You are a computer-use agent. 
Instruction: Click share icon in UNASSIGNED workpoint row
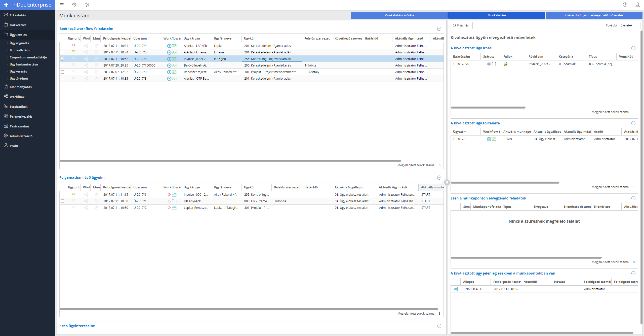[456, 289]
